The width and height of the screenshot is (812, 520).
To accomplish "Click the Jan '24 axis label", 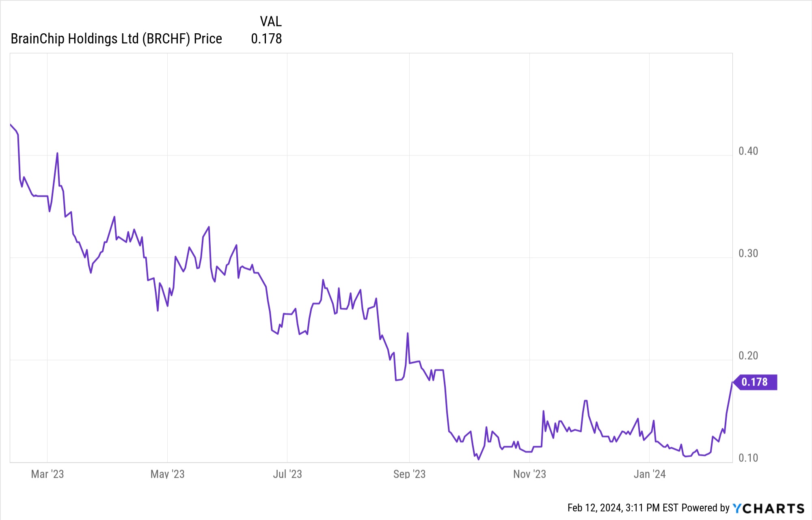I will (x=650, y=474).
